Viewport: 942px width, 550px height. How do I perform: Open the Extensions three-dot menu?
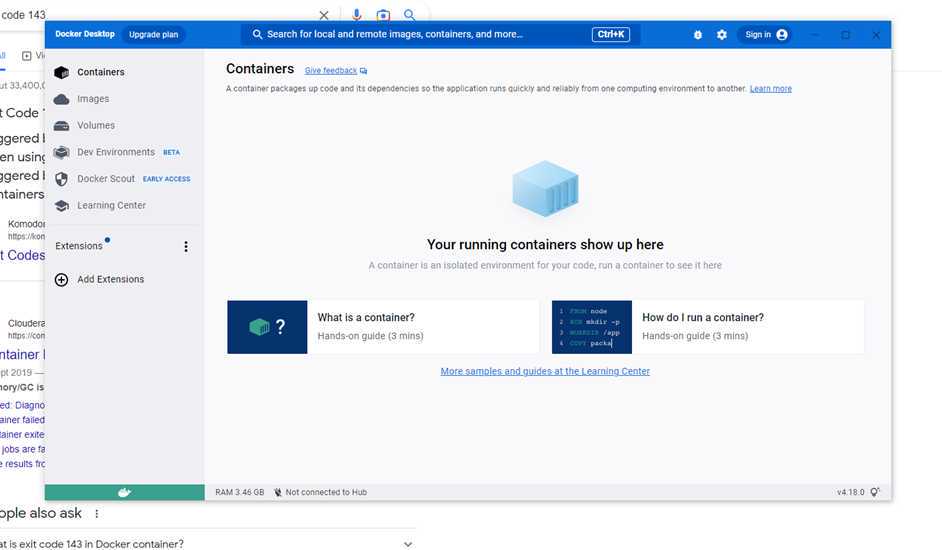tap(185, 247)
